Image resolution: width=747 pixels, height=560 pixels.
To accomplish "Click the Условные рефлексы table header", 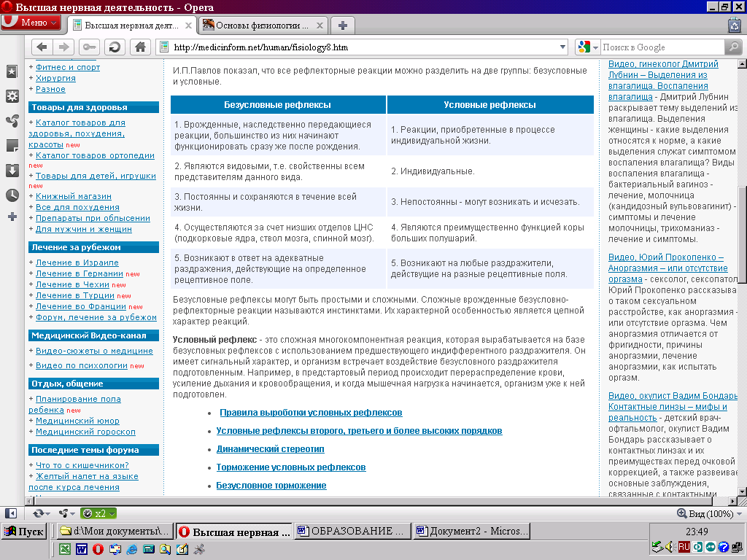I will (x=489, y=105).
